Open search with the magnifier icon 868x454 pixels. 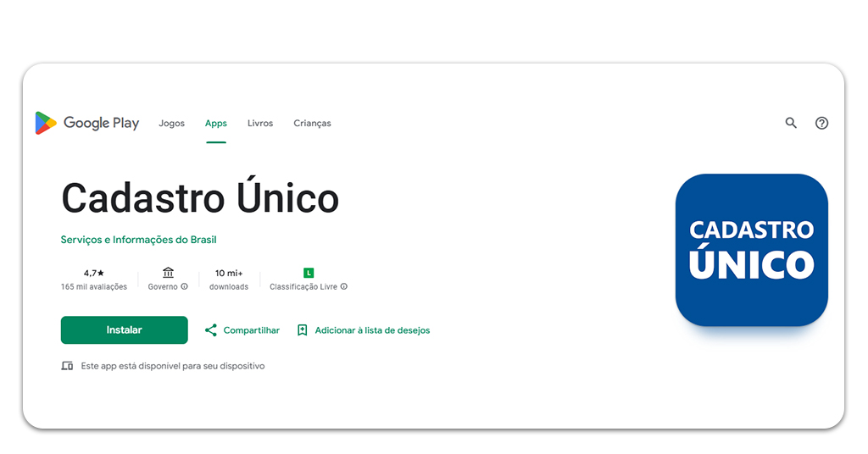pyautogui.click(x=791, y=123)
